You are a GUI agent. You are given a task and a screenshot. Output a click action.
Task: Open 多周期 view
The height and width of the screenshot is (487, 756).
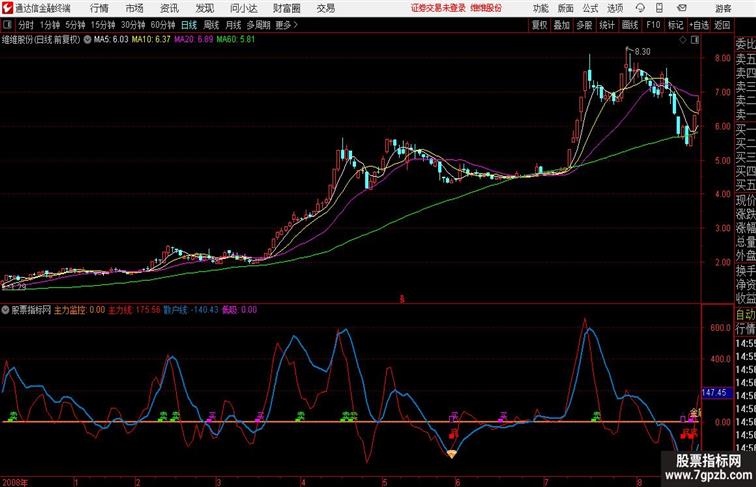(x=258, y=25)
